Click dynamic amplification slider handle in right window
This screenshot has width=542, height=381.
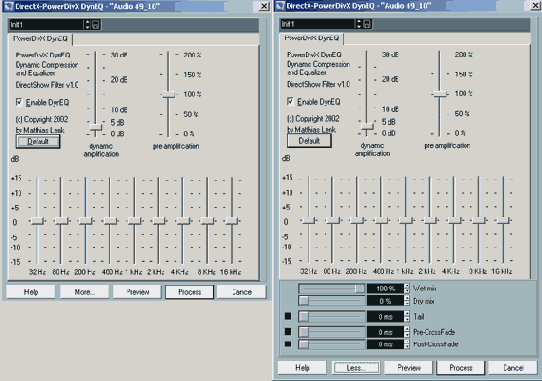[367, 126]
